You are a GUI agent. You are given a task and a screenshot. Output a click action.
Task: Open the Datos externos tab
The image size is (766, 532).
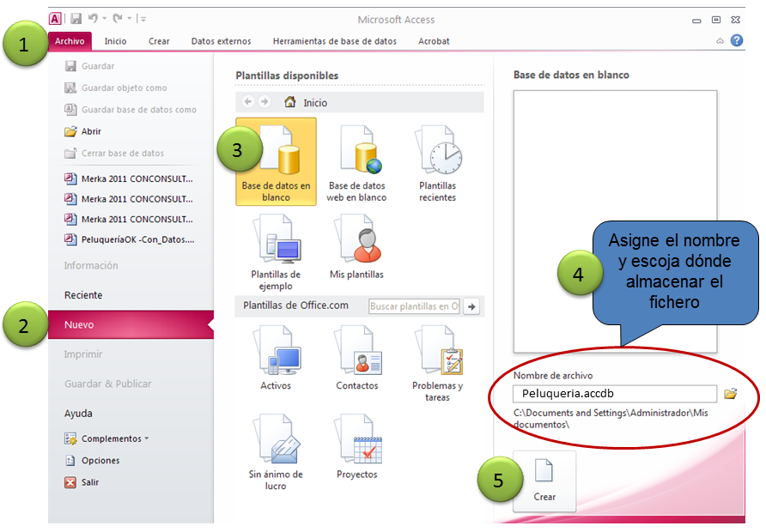221,41
